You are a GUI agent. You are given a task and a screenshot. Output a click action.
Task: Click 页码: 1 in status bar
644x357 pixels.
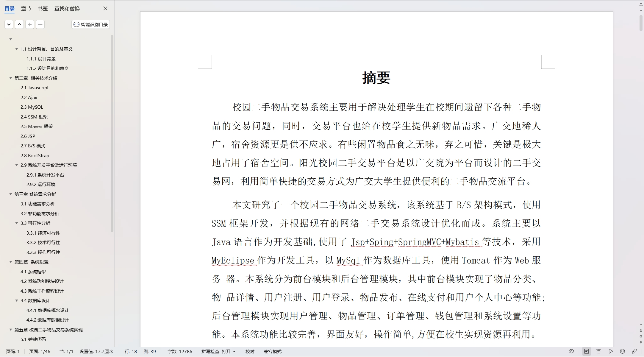click(13, 351)
